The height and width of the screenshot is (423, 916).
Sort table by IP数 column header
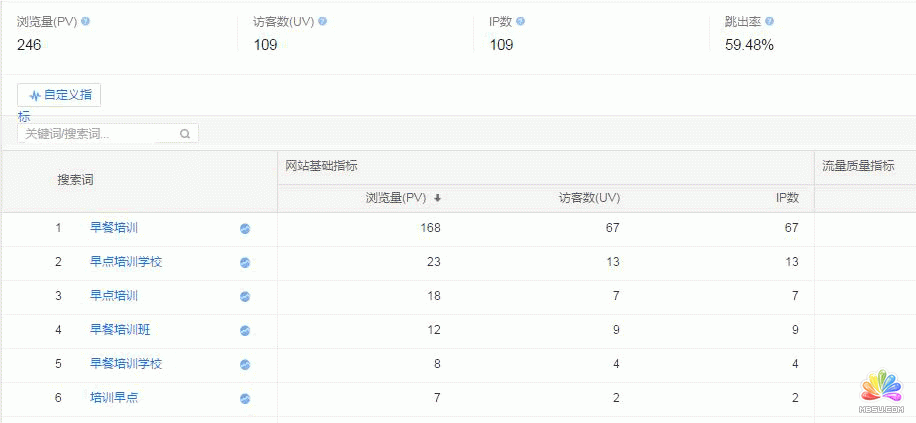tap(787, 198)
